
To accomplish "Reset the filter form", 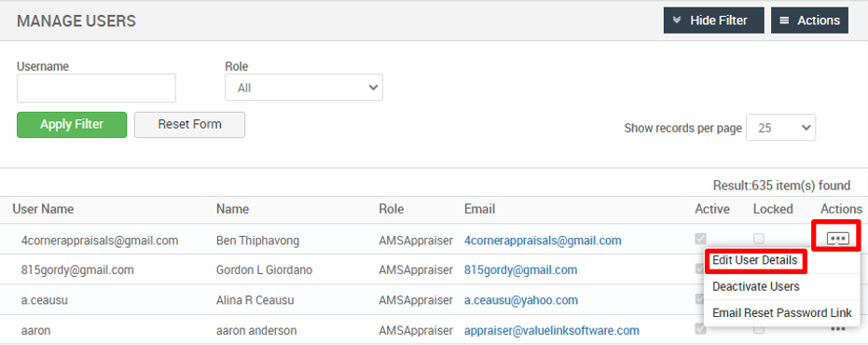I will pyautogui.click(x=189, y=125).
